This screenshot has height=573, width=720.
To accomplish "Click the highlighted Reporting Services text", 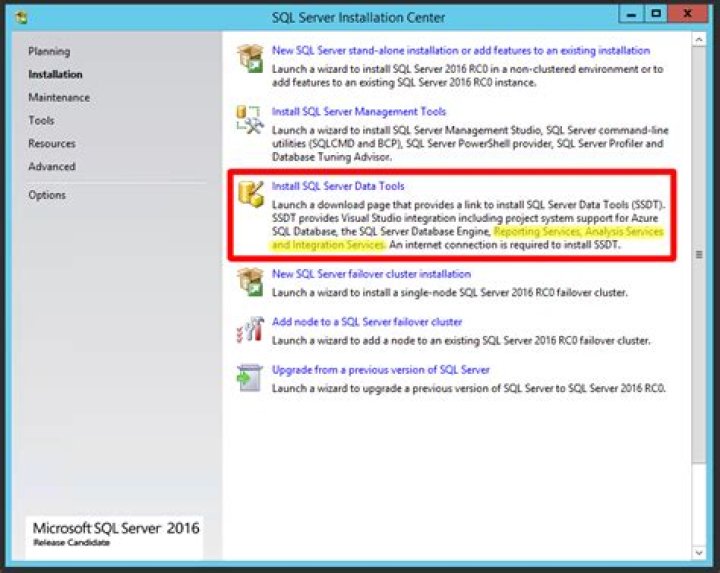I will [x=536, y=231].
